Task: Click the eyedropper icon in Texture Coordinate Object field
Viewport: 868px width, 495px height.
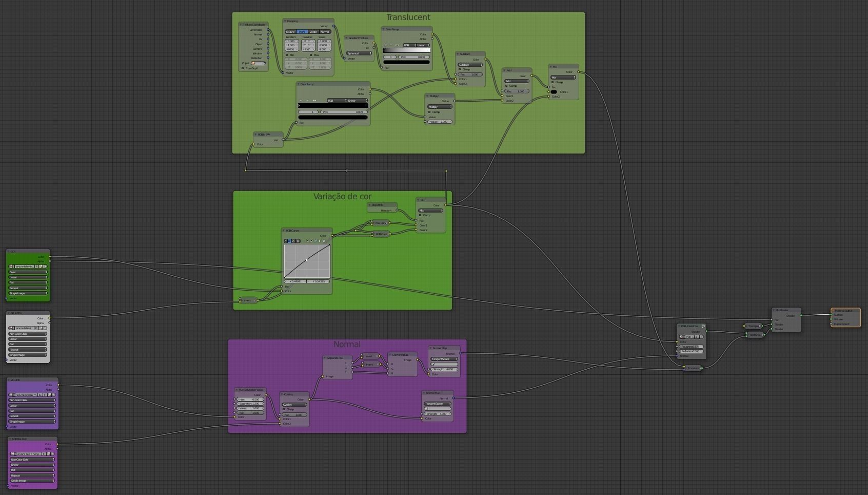Action: point(265,63)
